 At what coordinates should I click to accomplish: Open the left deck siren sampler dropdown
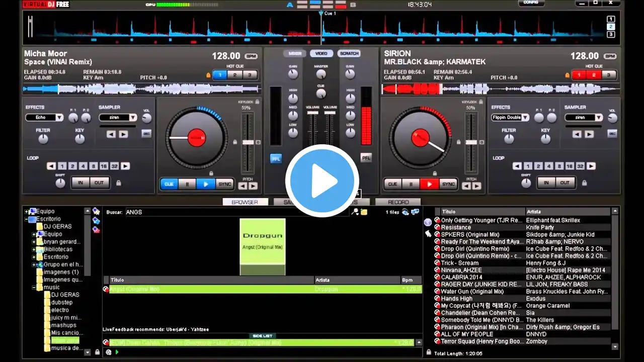[133, 118]
